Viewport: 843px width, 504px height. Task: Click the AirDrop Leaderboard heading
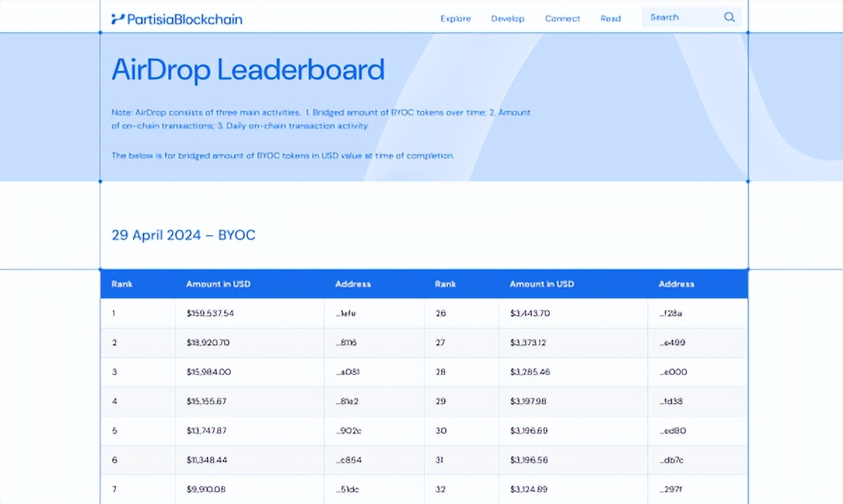click(x=248, y=70)
